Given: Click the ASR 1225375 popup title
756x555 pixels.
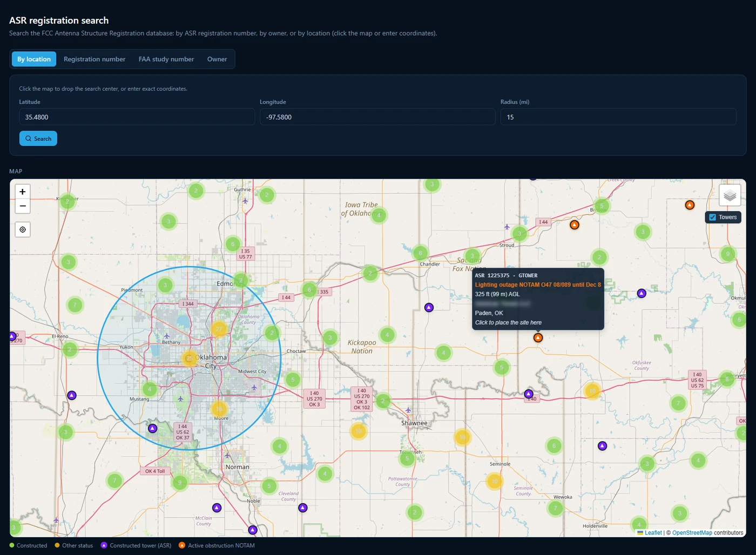Looking at the screenshot, I should click(x=506, y=275).
